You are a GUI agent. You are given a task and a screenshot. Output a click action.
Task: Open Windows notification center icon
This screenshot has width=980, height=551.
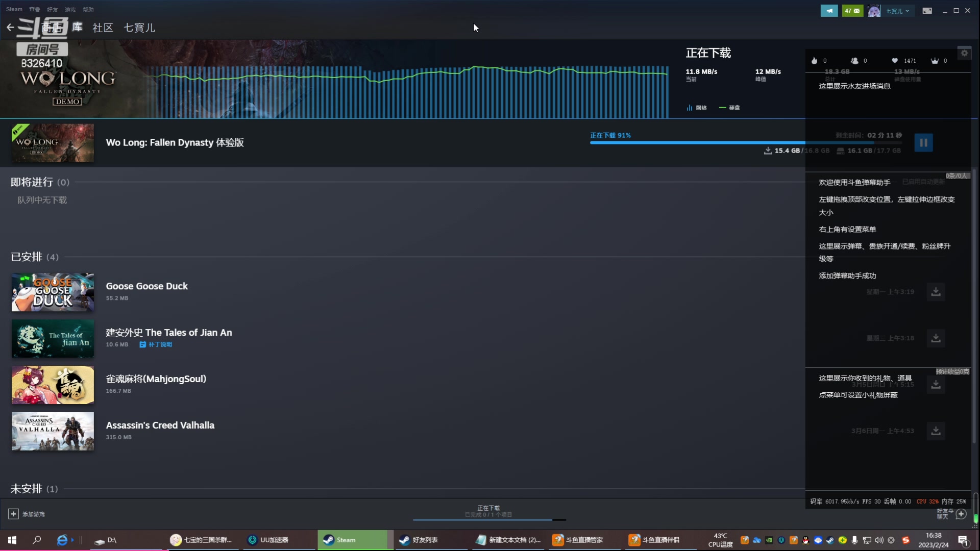pos(963,540)
